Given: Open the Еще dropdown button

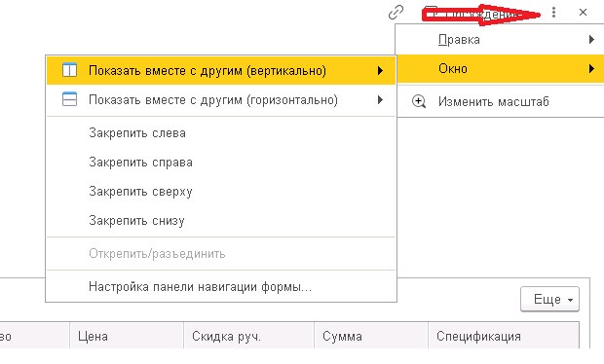Looking at the screenshot, I should coord(549,299).
